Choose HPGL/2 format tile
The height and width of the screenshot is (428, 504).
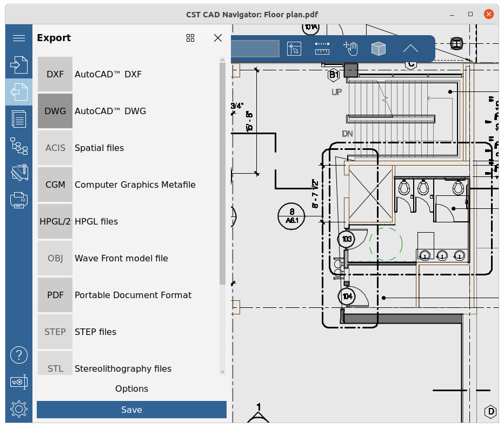[x=55, y=221]
